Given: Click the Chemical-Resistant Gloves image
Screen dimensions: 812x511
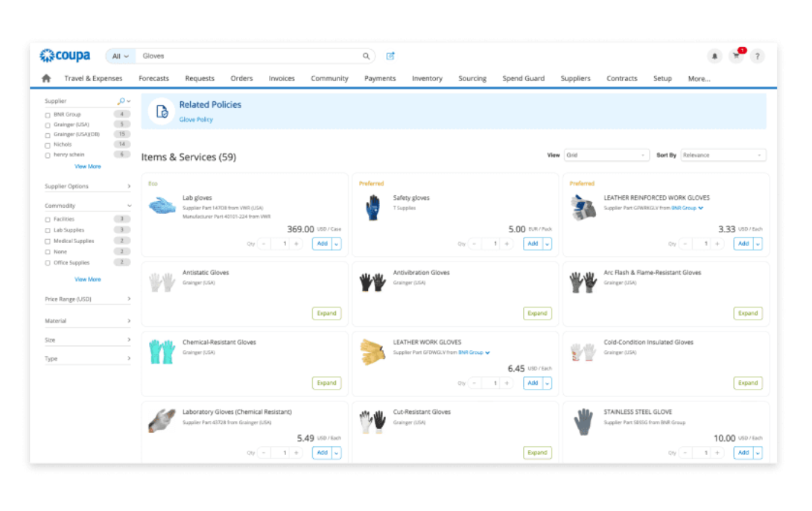Looking at the screenshot, I should click(x=162, y=352).
